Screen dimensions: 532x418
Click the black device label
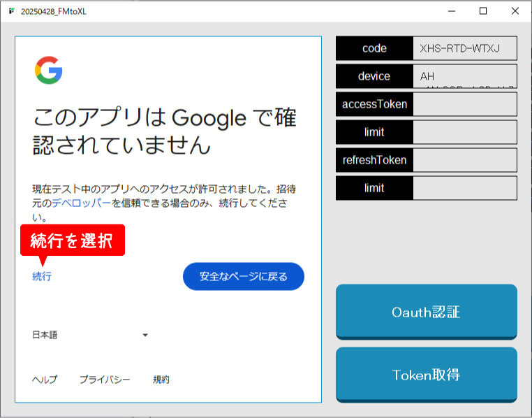point(375,76)
